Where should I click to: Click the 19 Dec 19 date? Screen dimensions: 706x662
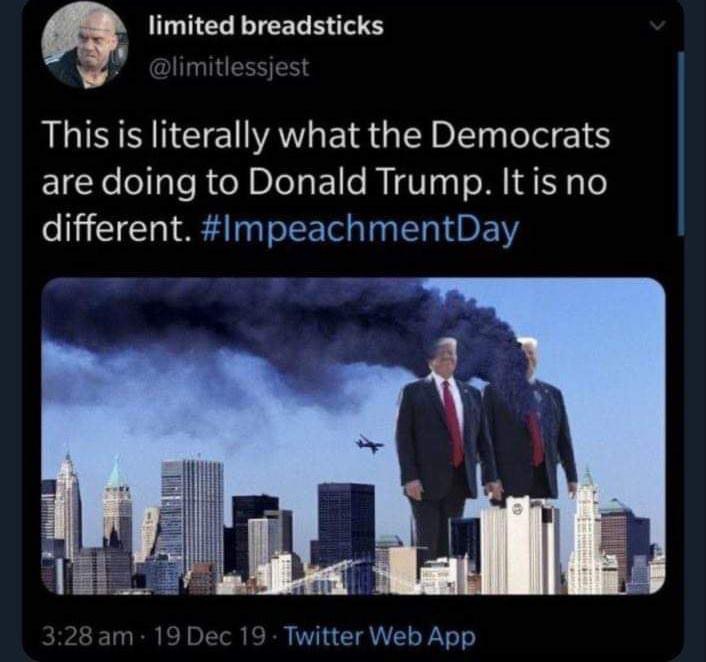pos(210,636)
